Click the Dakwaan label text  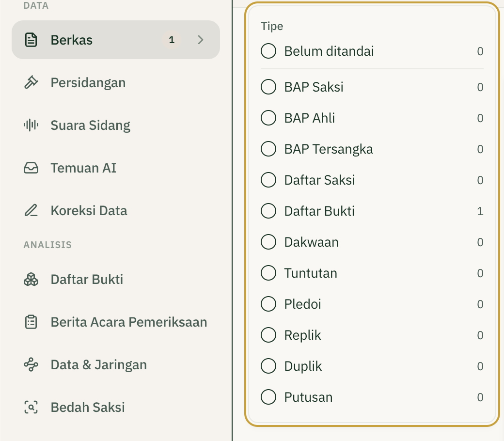pos(312,242)
